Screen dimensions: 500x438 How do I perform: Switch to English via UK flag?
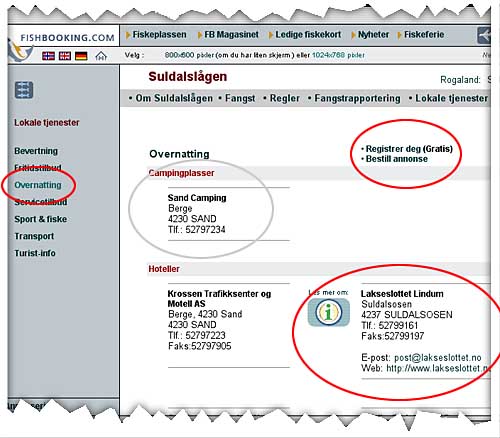click(65, 56)
